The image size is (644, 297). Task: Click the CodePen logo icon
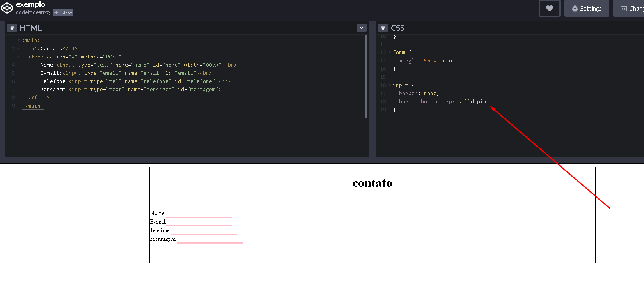click(7, 8)
